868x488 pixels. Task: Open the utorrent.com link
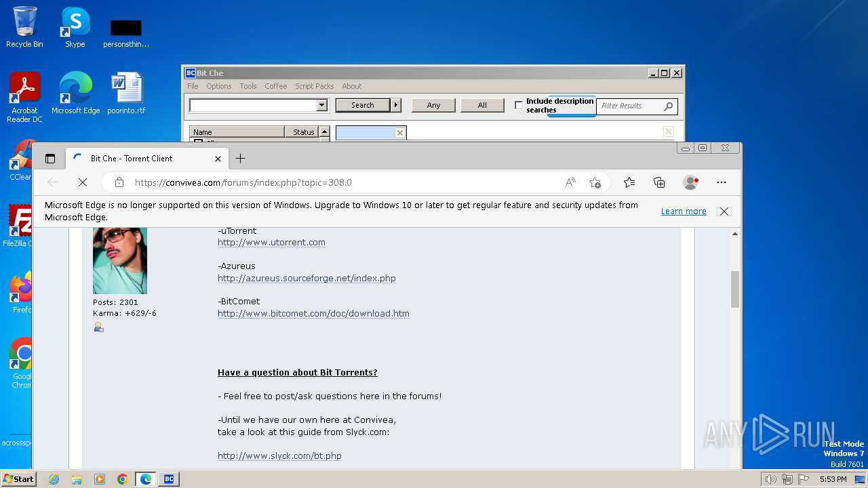click(x=271, y=243)
